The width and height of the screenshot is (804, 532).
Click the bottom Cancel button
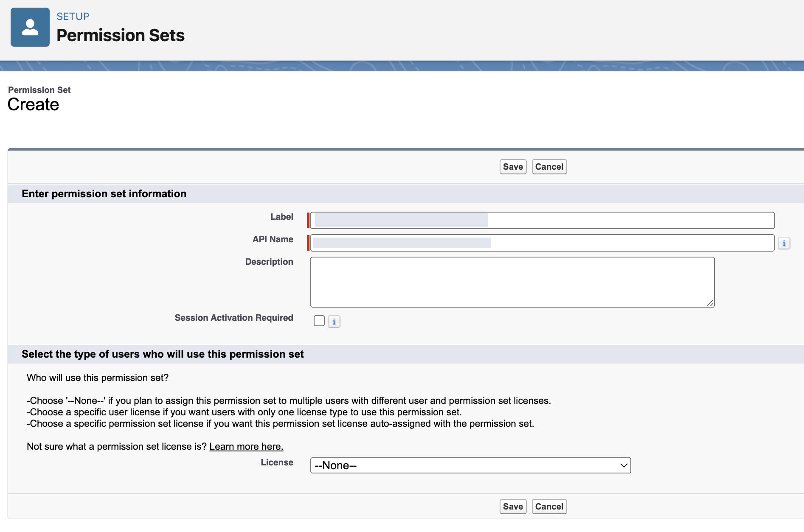point(549,507)
